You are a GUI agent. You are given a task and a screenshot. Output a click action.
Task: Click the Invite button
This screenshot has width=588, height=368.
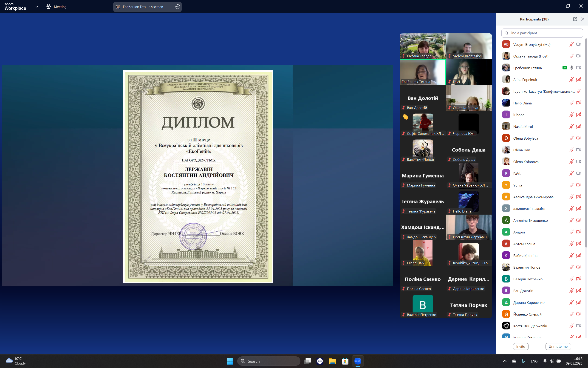pos(520,346)
